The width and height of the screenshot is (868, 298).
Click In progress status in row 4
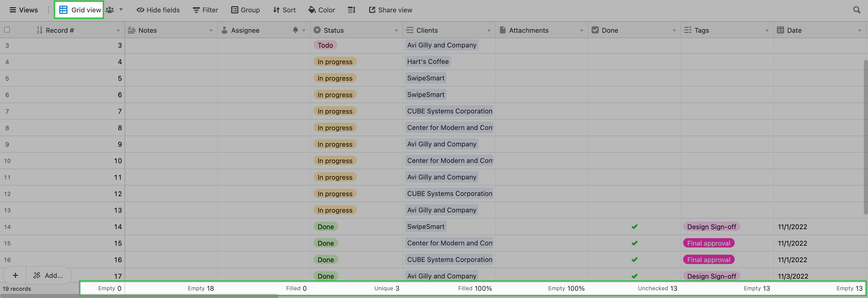(335, 62)
